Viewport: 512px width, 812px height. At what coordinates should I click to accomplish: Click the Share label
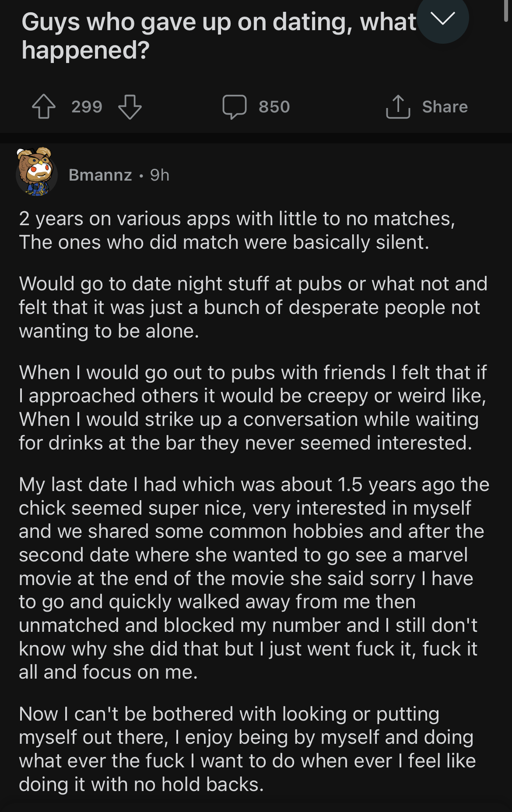445,107
